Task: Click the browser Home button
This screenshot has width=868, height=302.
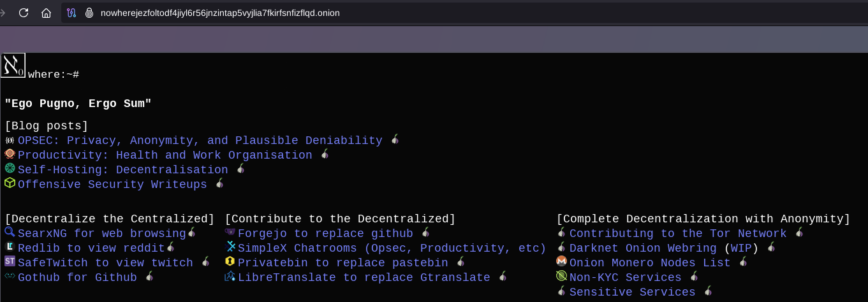Action: [46, 13]
